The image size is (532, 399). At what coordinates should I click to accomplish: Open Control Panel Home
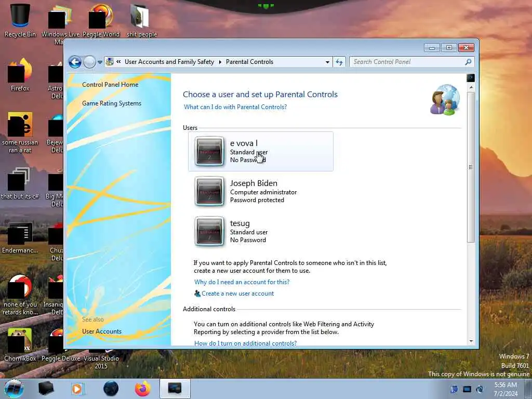110,85
